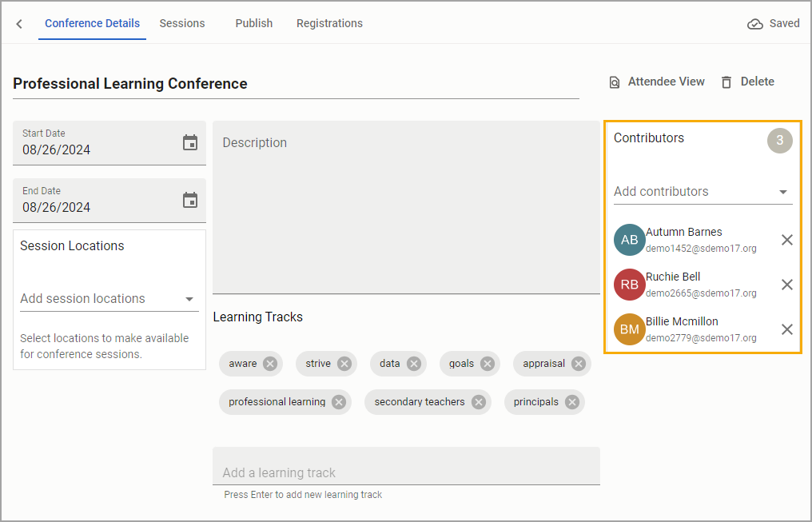The width and height of the screenshot is (812, 522).
Task: Open the Registrations tab
Action: pos(329,23)
